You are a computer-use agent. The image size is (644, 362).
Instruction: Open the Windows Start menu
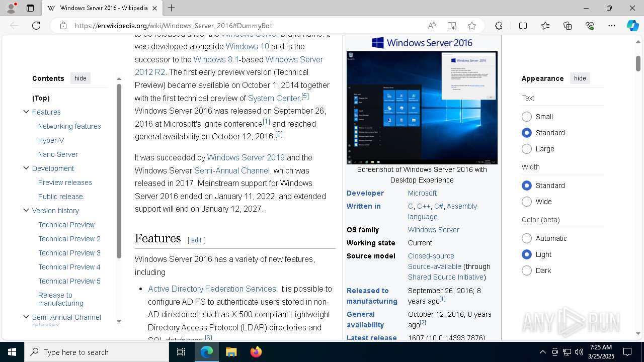(x=12, y=352)
